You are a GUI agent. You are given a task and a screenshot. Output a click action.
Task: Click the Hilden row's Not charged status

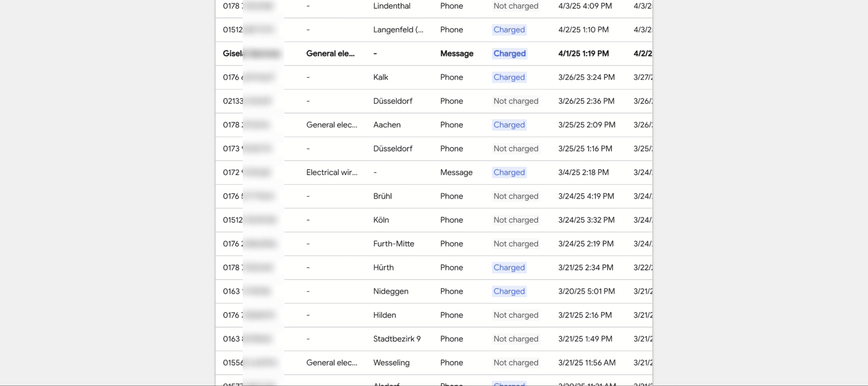click(516, 315)
